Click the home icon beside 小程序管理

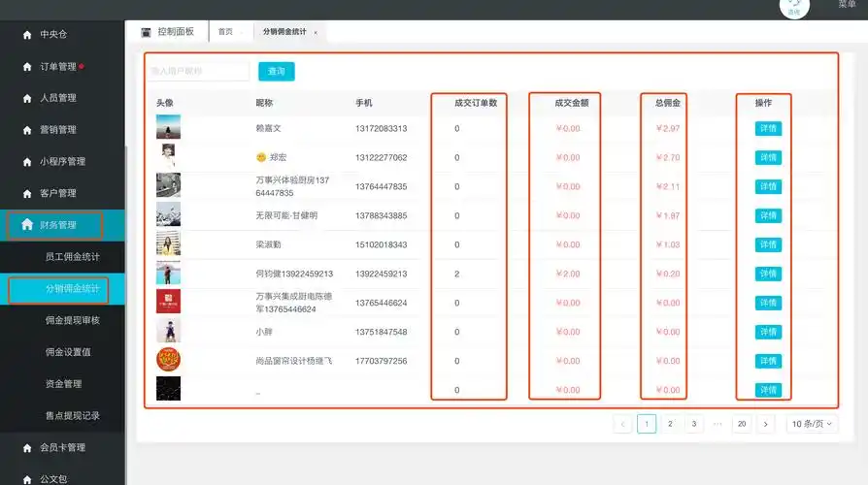click(x=27, y=162)
